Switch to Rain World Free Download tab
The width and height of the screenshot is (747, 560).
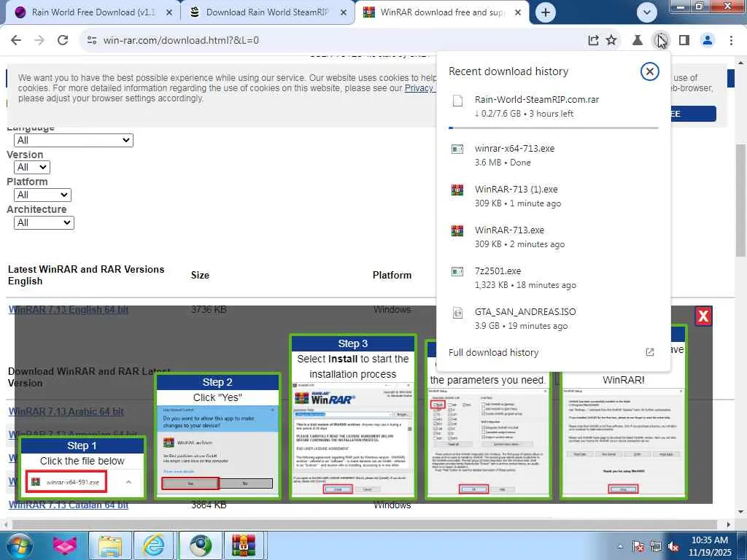[93, 12]
